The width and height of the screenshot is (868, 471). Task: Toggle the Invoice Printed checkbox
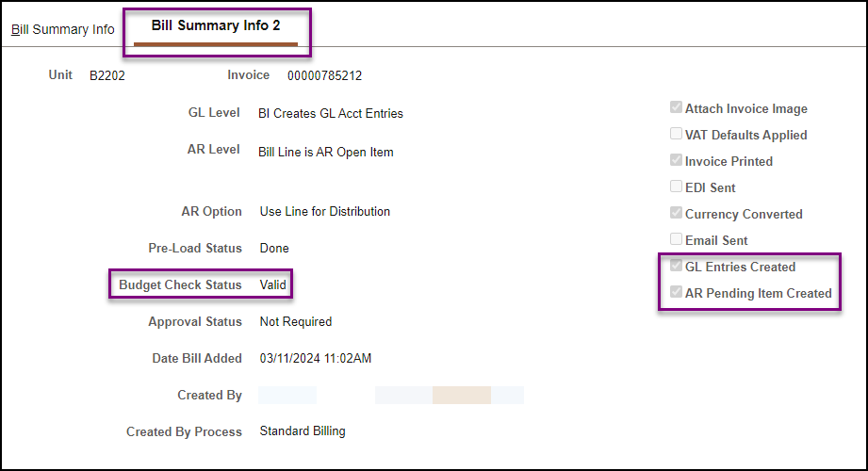(676, 161)
